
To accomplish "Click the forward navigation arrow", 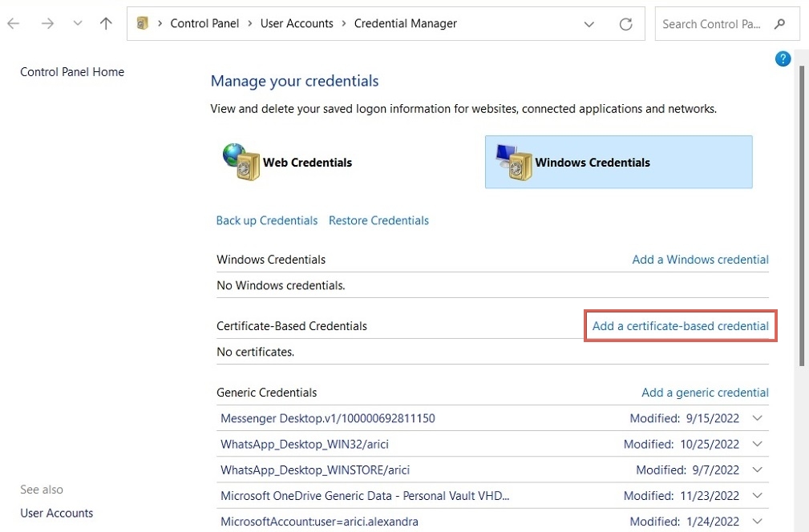I will pos(47,23).
